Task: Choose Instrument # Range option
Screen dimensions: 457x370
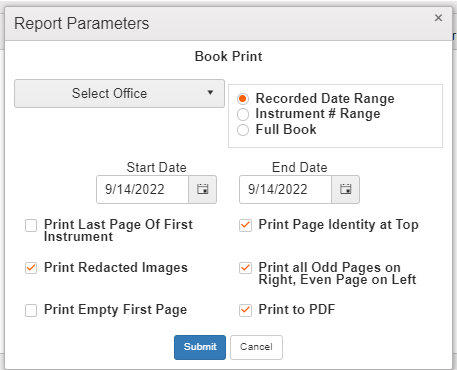Action: click(x=243, y=114)
